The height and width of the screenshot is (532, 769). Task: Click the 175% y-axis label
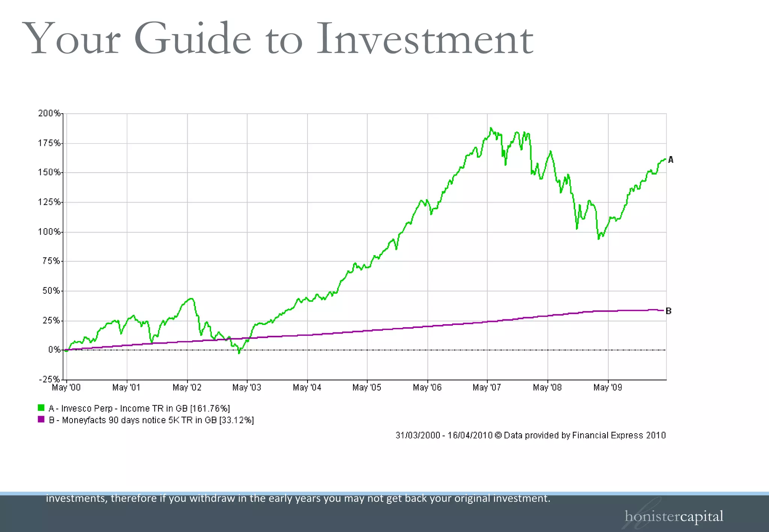(49, 143)
